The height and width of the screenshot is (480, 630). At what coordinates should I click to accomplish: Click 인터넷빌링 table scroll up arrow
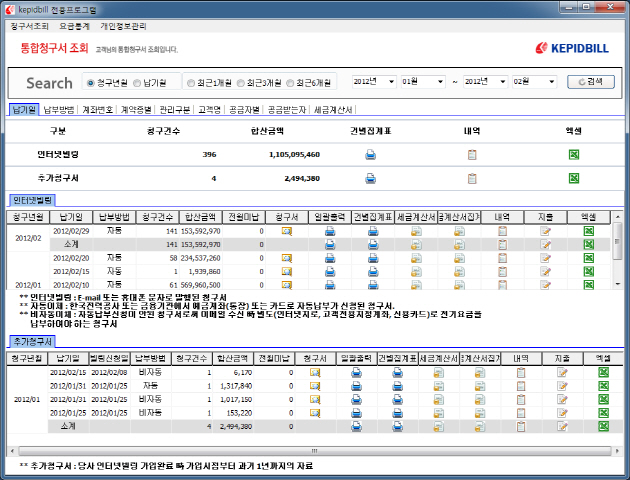[x=618, y=217]
